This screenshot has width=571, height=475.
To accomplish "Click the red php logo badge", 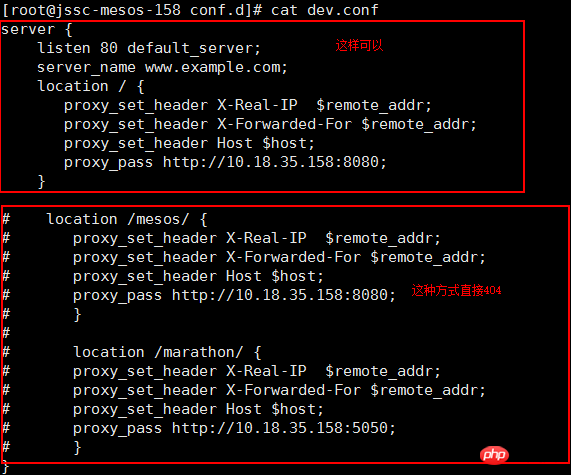I will (x=494, y=455).
